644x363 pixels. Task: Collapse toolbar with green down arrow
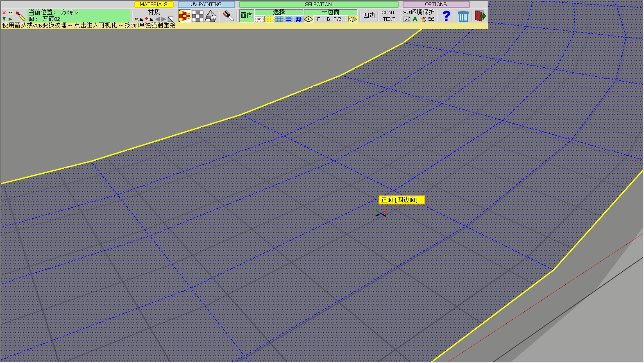(4, 19)
